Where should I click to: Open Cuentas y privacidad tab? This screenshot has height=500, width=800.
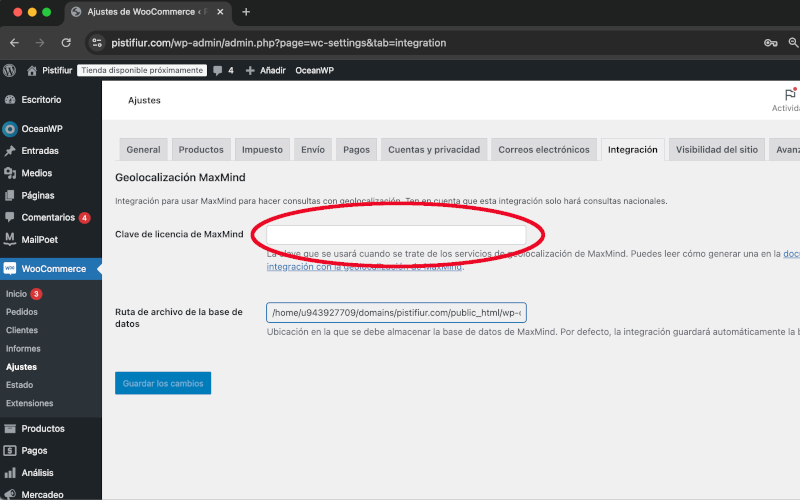click(434, 149)
